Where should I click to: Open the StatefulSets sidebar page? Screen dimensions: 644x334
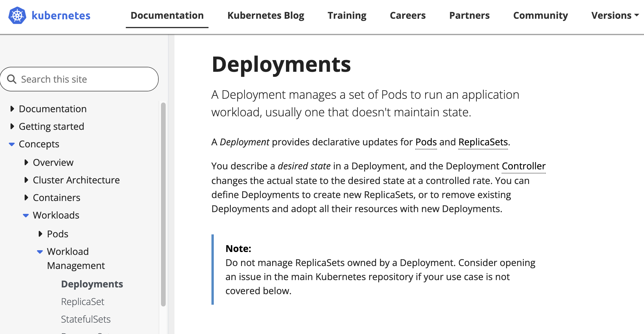(86, 319)
